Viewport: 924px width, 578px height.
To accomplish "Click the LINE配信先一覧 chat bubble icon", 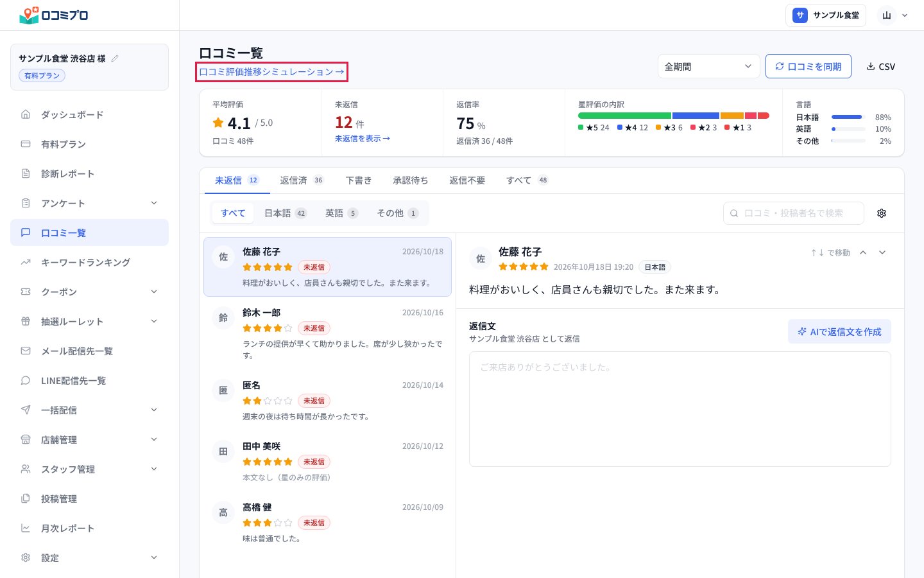I will click(x=26, y=380).
